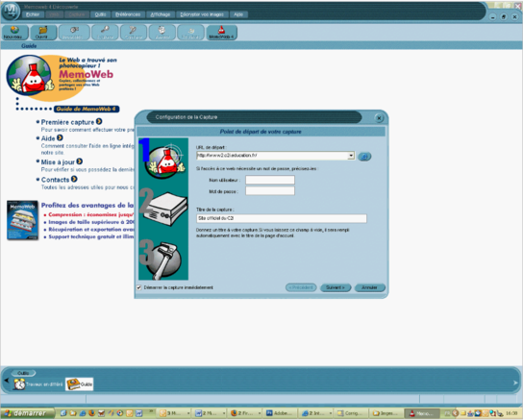Click the Nom utilisateur input field
523x420 pixels.
coord(270,180)
